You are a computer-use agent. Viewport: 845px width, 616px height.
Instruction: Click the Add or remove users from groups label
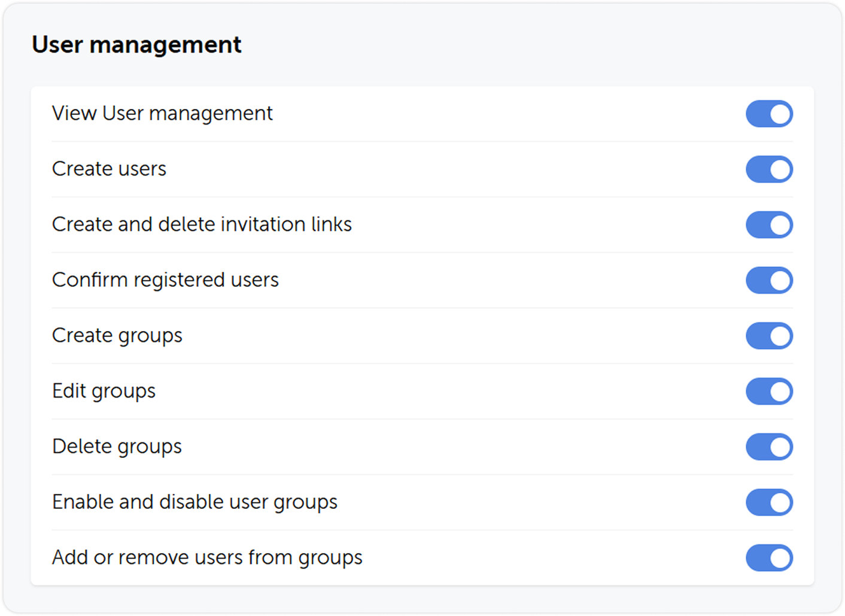(207, 557)
